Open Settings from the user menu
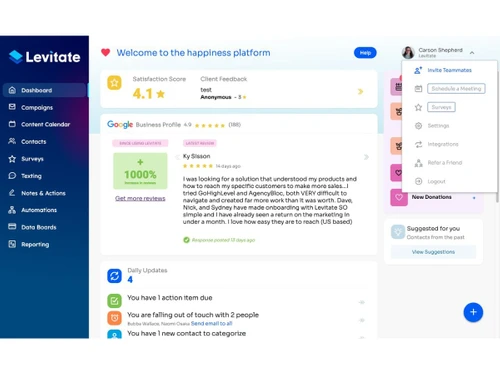500x375 pixels. [x=438, y=126]
